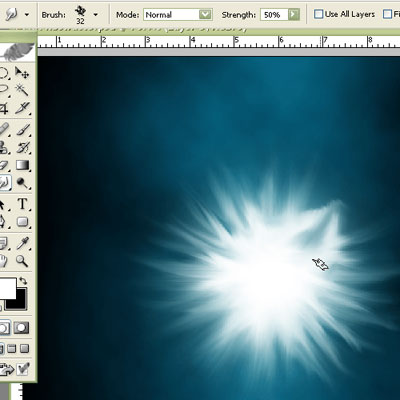Select the Brush tool in toolbox
The image size is (400, 400).
pos(22,130)
